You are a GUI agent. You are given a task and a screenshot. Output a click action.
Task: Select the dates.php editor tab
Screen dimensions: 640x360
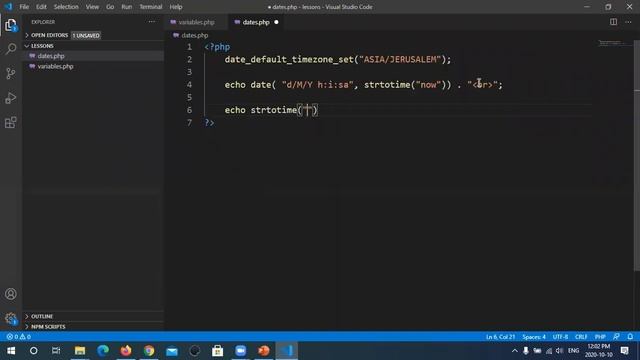[256, 22]
